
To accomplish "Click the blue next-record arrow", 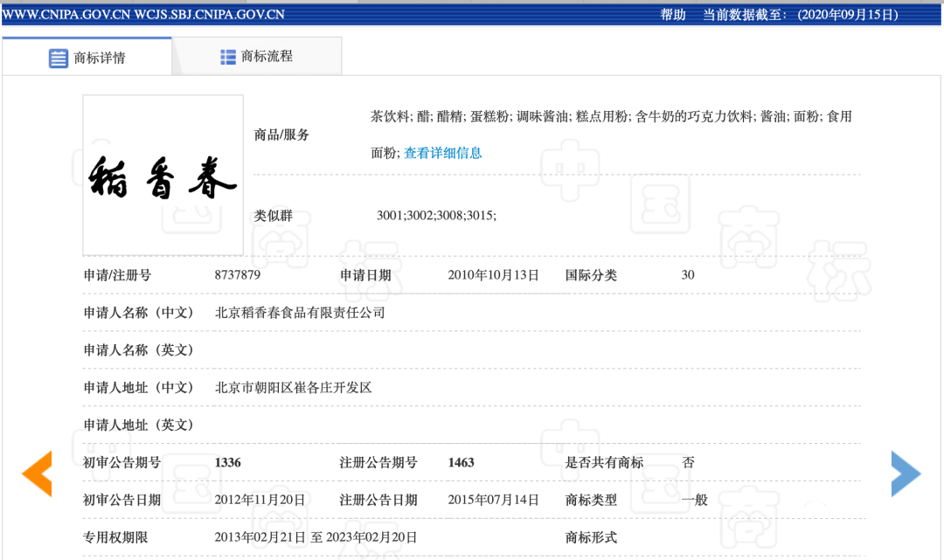I will point(906,474).
